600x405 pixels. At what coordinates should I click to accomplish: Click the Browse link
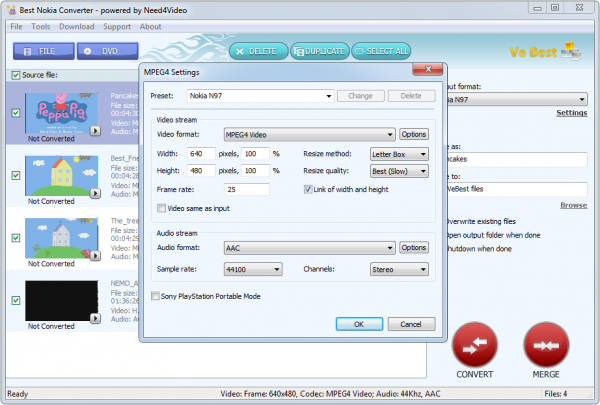coord(574,205)
